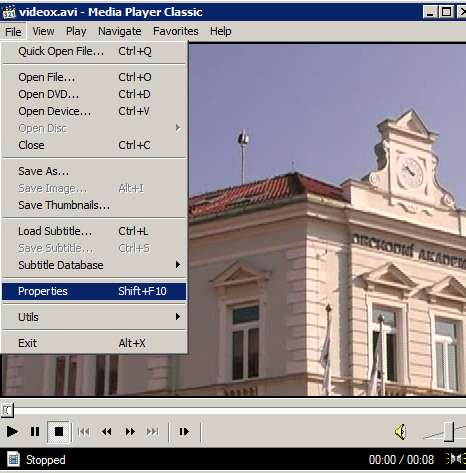
Task: Open the Favorites menu
Action: click(176, 31)
